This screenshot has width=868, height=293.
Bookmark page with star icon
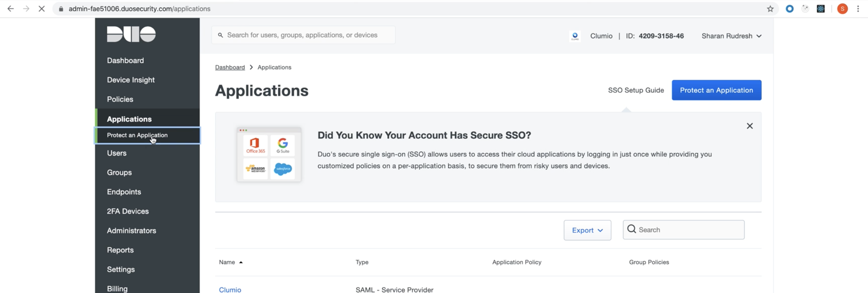[x=770, y=9]
